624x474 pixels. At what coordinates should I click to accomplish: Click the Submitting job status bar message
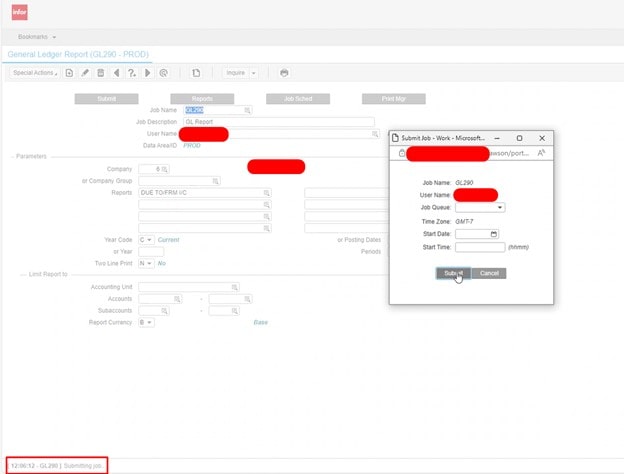coord(57,466)
